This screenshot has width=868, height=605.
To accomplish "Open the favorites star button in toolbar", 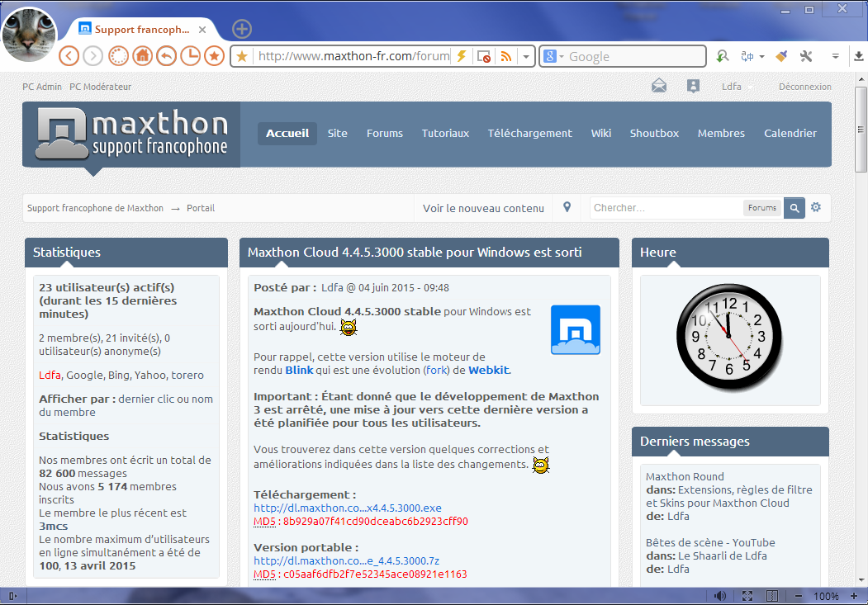I will [214, 56].
